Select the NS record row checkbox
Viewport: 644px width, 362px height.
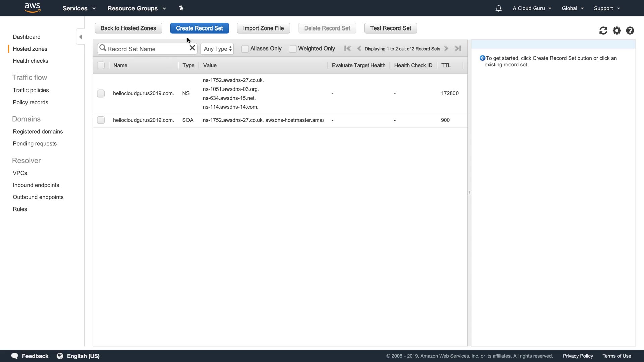click(101, 93)
